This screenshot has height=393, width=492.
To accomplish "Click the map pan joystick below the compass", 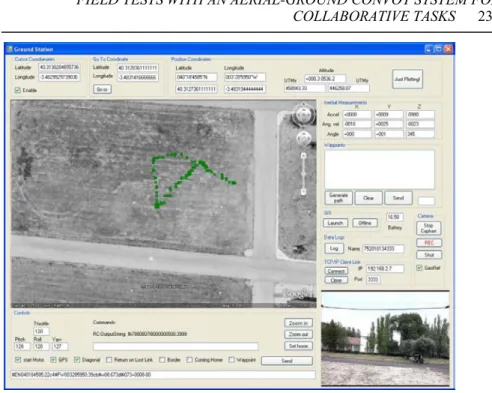I will coord(303,138).
